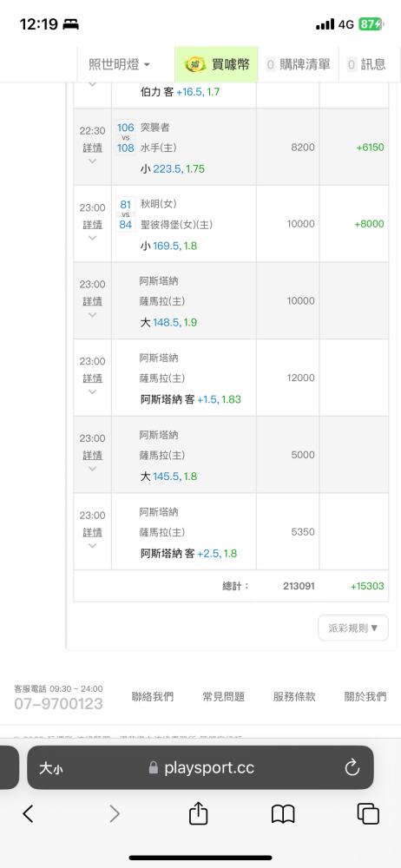The image size is (401, 868).
Task: Tap the playsport.cc address field
Action: coord(200,767)
